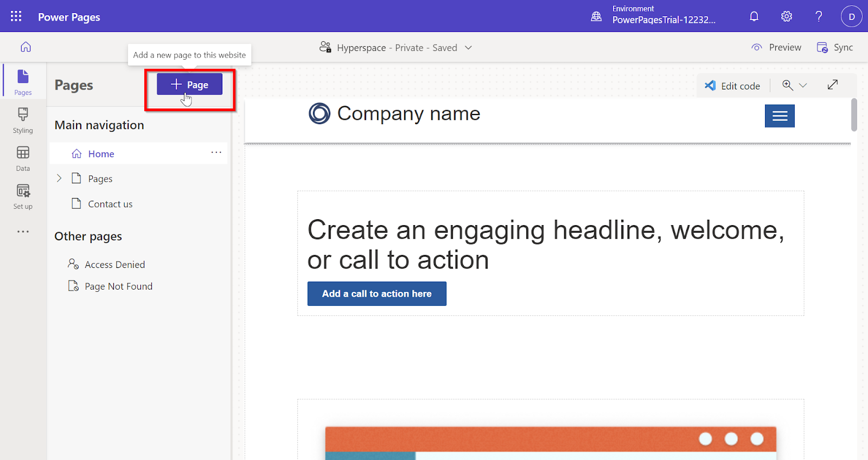Switch to the Pages workspace

tap(23, 82)
